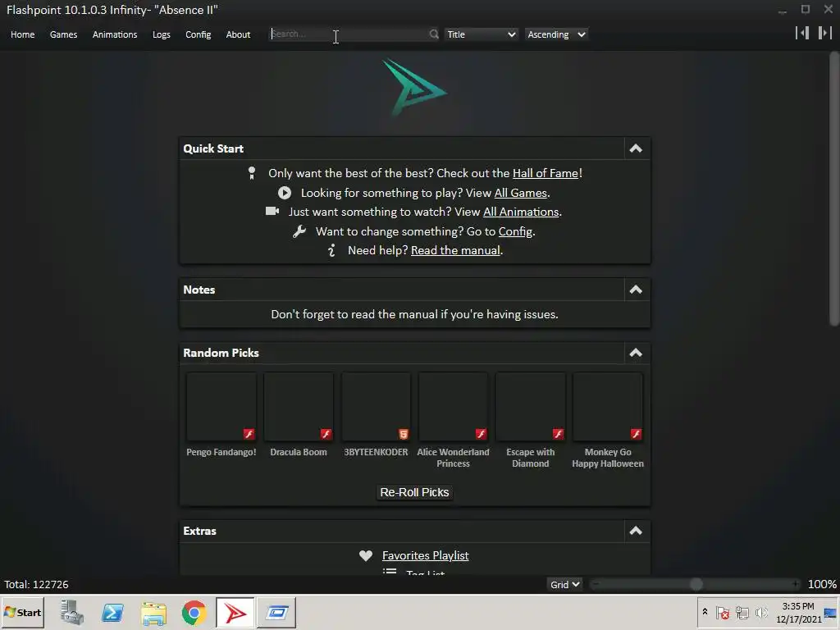Open the Grid layout dropdown
Screen dimensions: 840x630
[x=564, y=584]
